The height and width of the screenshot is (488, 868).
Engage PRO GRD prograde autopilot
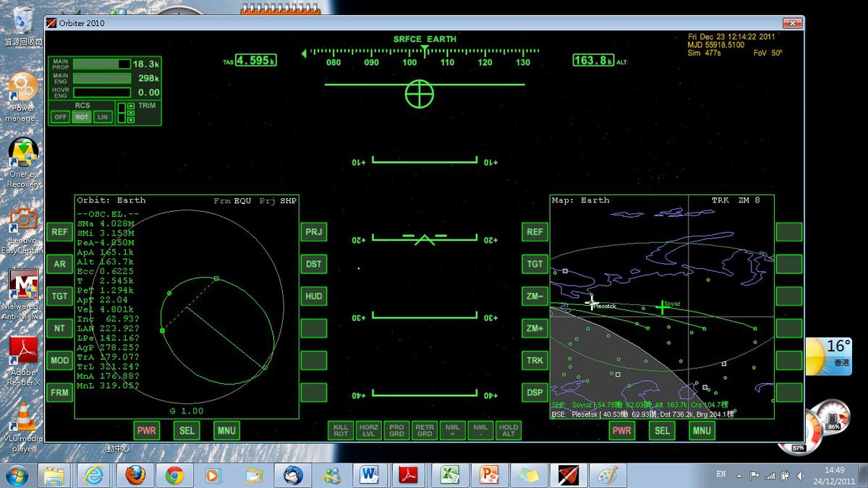click(x=396, y=430)
